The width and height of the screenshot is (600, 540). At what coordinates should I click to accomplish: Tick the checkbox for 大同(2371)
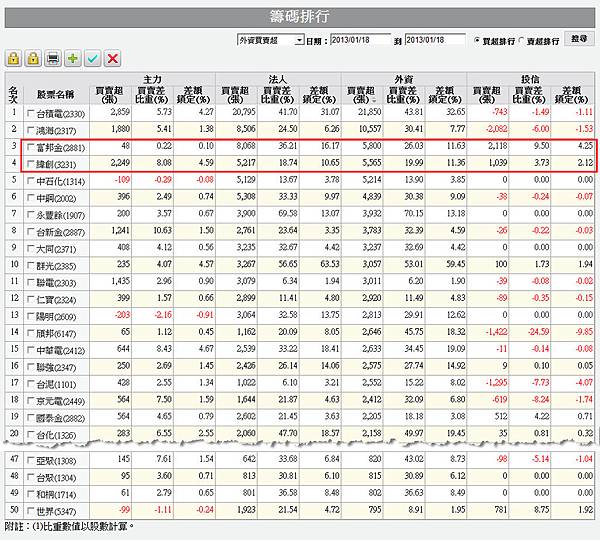pos(31,248)
